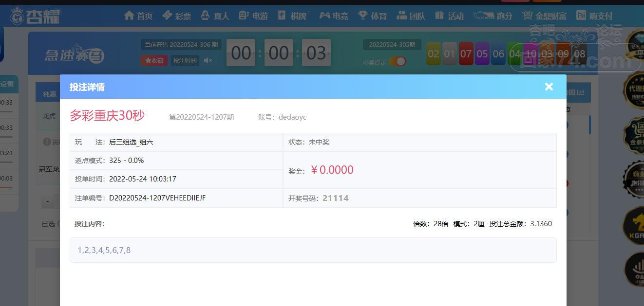This screenshot has width=644, height=306.
Task: Open the 嗨支付 menu item
Action: click(x=594, y=16)
